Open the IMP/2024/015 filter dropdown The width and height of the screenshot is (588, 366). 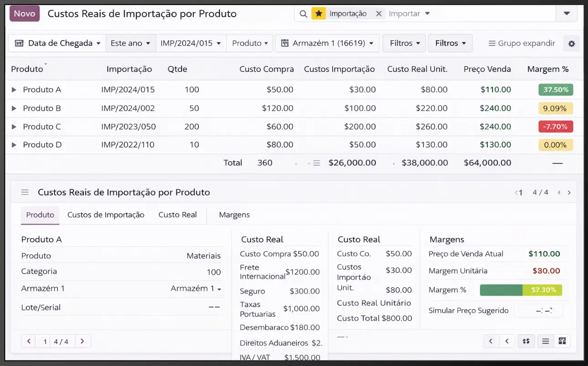coord(191,43)
